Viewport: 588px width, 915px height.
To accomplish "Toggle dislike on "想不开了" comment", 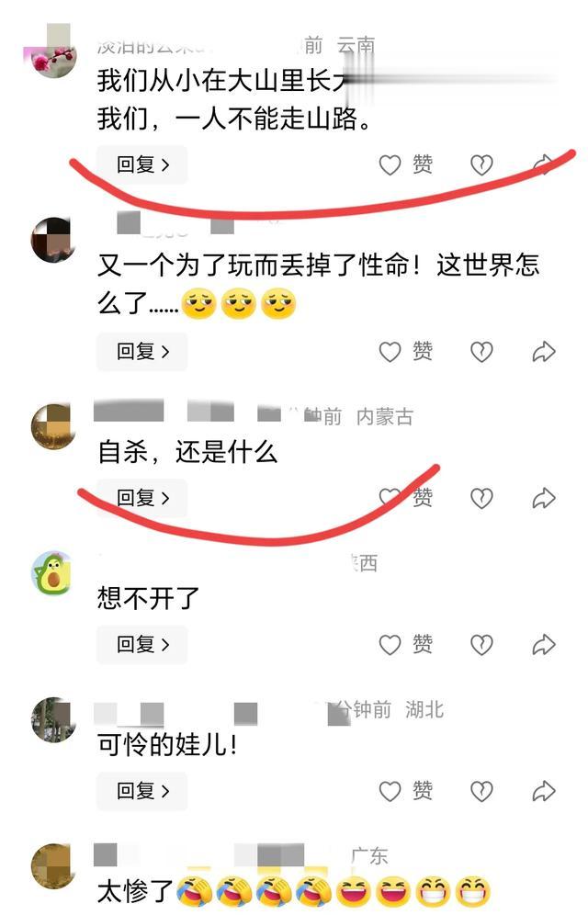I will pyautogui.click(x=481, y=644).
